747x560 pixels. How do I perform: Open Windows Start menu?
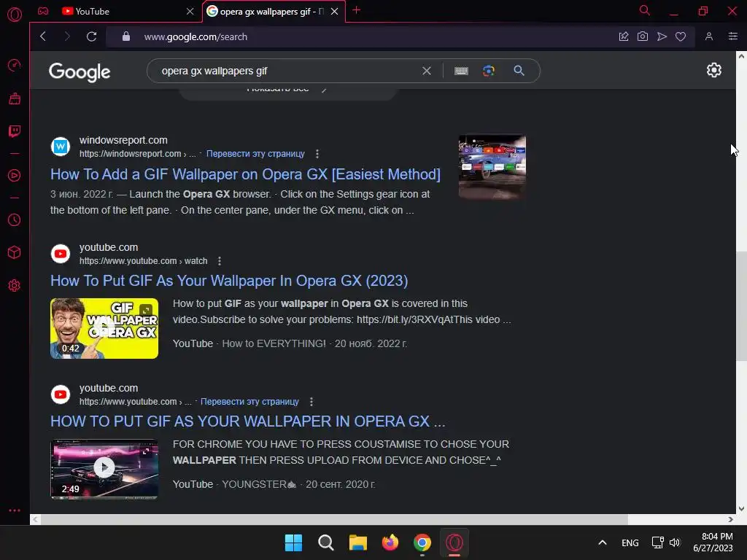click(x=293, y=542)
